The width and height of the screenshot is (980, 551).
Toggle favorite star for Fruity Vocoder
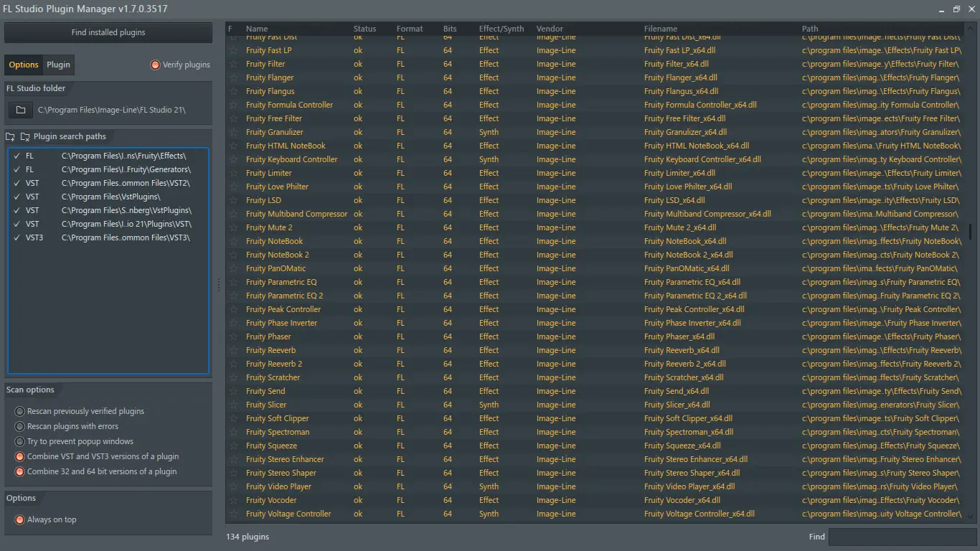[233, 500]
